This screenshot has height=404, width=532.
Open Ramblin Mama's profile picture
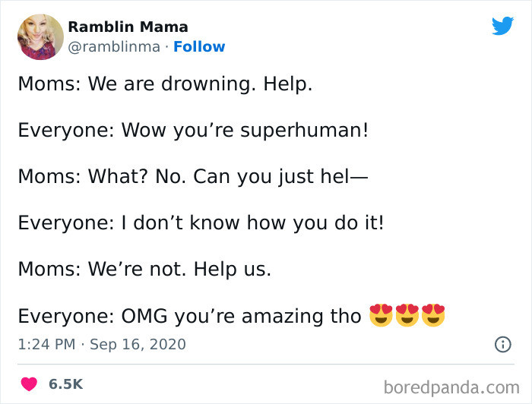click(x=40, y=36)
